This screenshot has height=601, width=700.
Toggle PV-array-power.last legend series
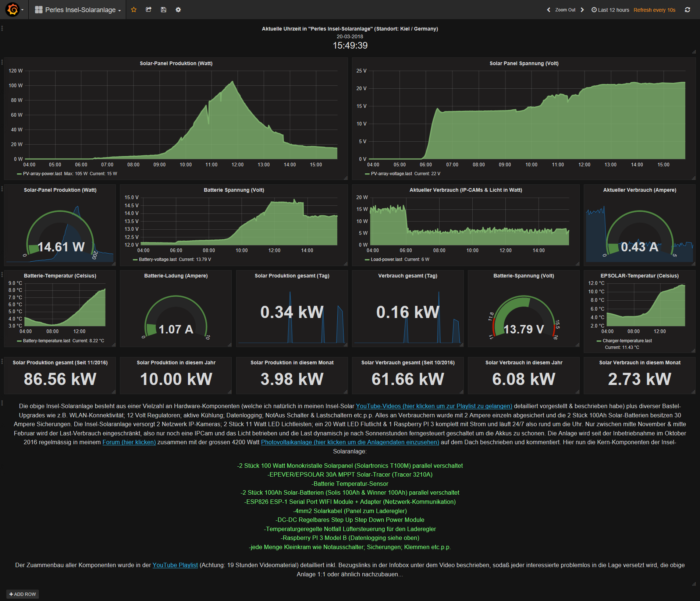(x=42, y=174)
